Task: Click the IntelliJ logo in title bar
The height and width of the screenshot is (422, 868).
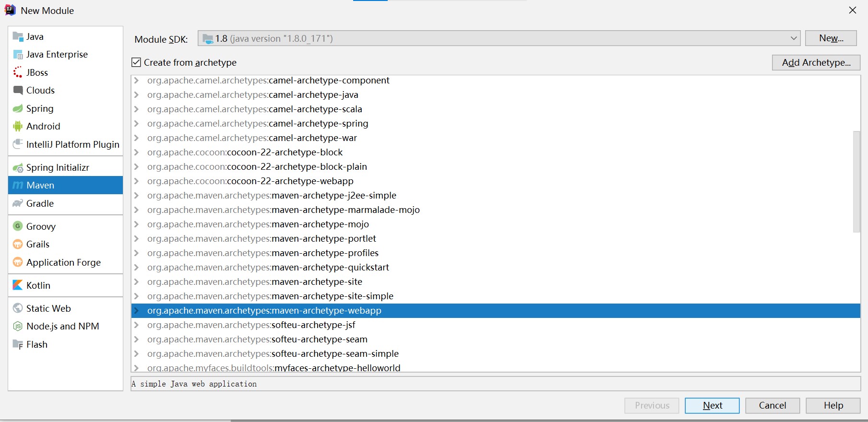Action: [10, 10]
